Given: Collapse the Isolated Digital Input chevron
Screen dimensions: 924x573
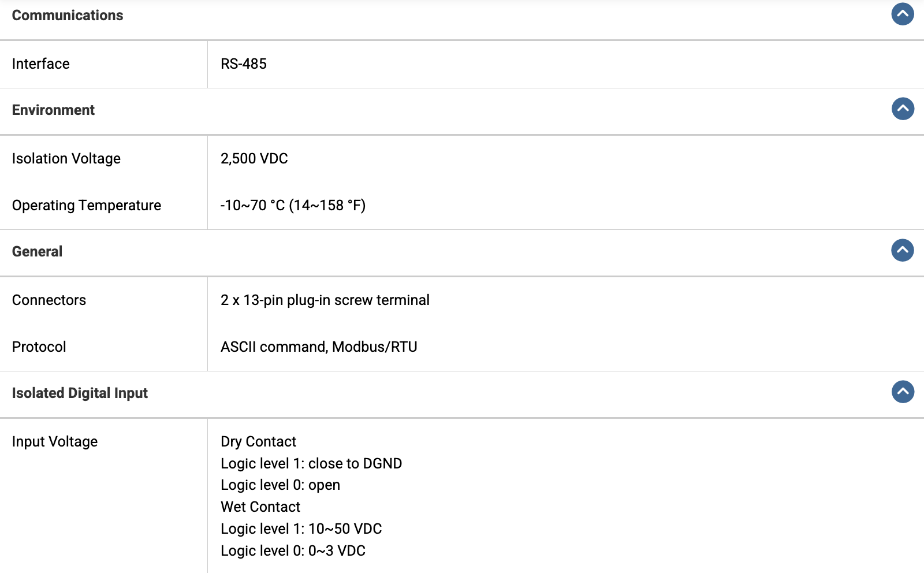Looking at the screenshot, I should pyautogui.click(x=903, y=392).
